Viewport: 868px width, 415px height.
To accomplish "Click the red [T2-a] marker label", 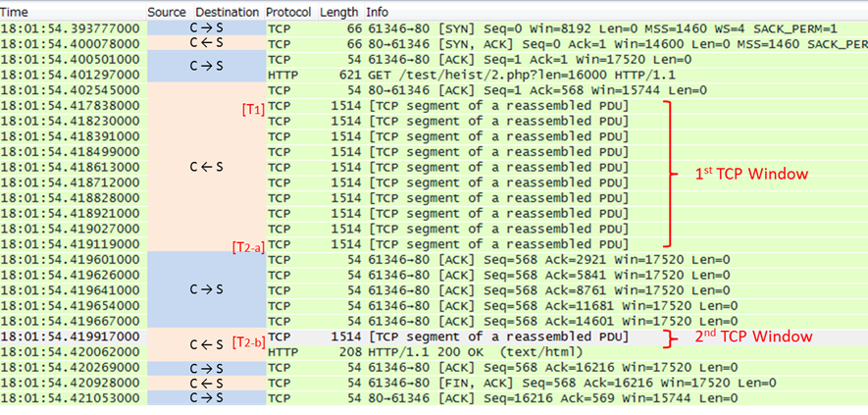I will click(246, 244).
